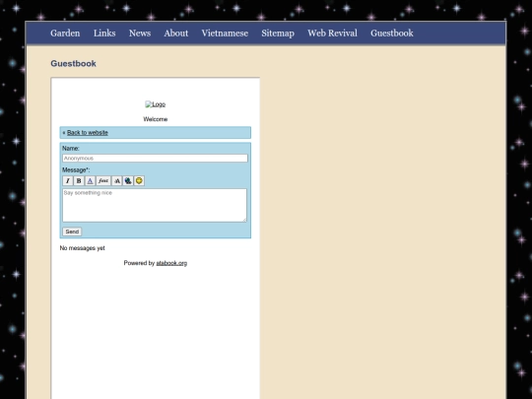Viewport: 532px width, 399px height.
Task: Click the 'Message*:' label
Action: coord(76,170)
